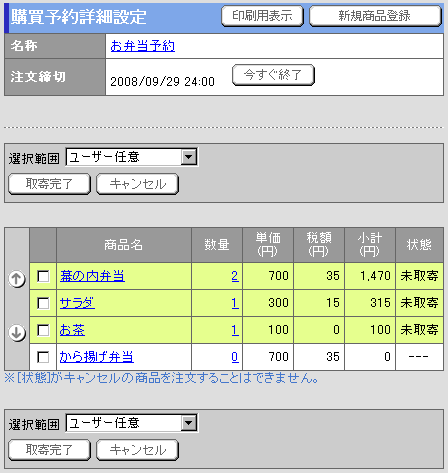Tick the checkbox for から揚げ弁当

(43, 357)
